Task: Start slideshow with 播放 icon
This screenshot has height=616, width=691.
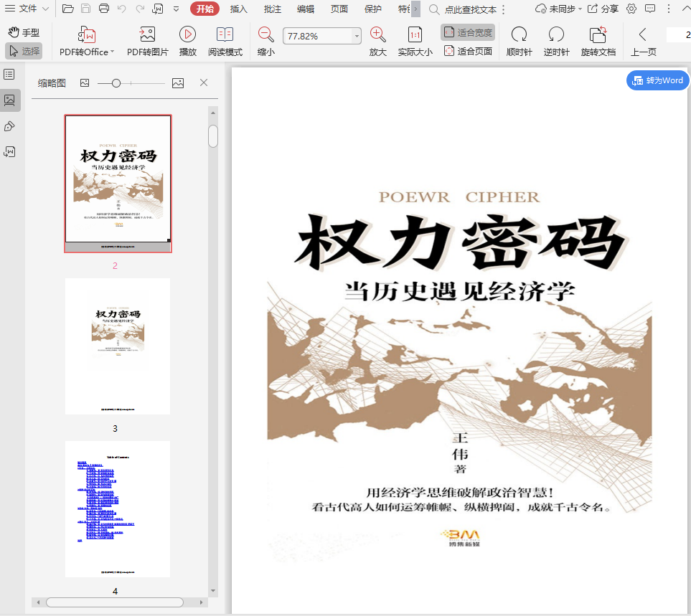Action: coord(187,34)
